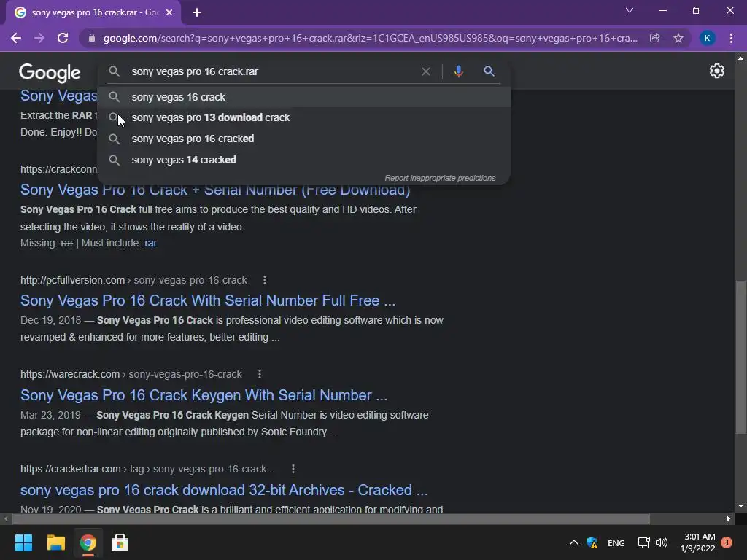Click the volume speaker tray icon
This screenshot has height=560, width=747.
click(662, 542)
